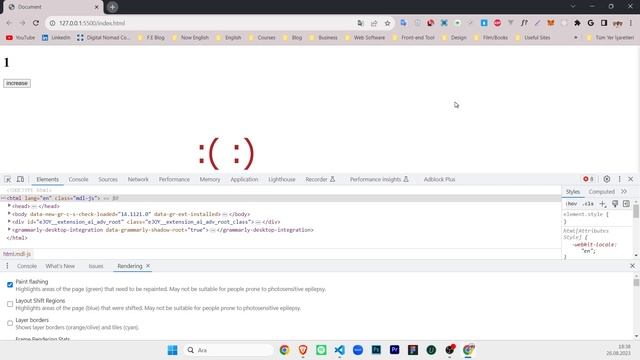
Task: Open Photoshop from the taskbar
Action: coord(376,350)
